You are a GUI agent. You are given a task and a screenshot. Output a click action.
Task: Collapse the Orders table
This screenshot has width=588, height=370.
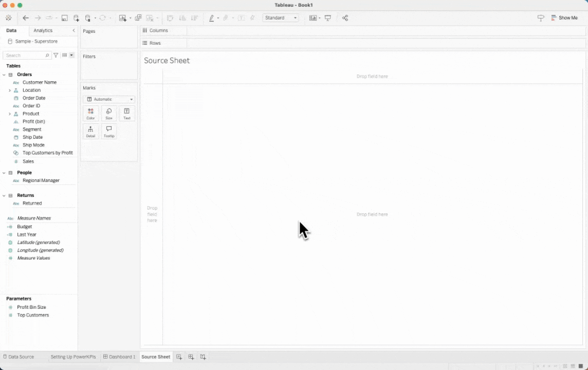4,75
